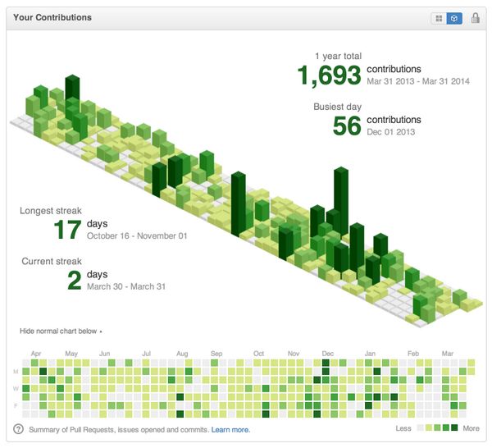Click March 30 - March 31 text

click(126, 286)
